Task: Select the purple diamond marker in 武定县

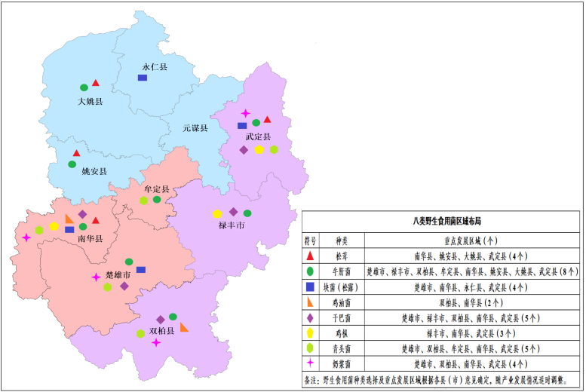Action: click(x=244, y=150)
